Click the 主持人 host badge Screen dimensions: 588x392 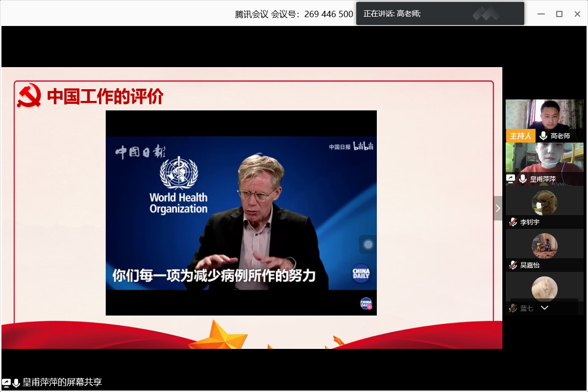pyautogui.click(x=520, y=136)
